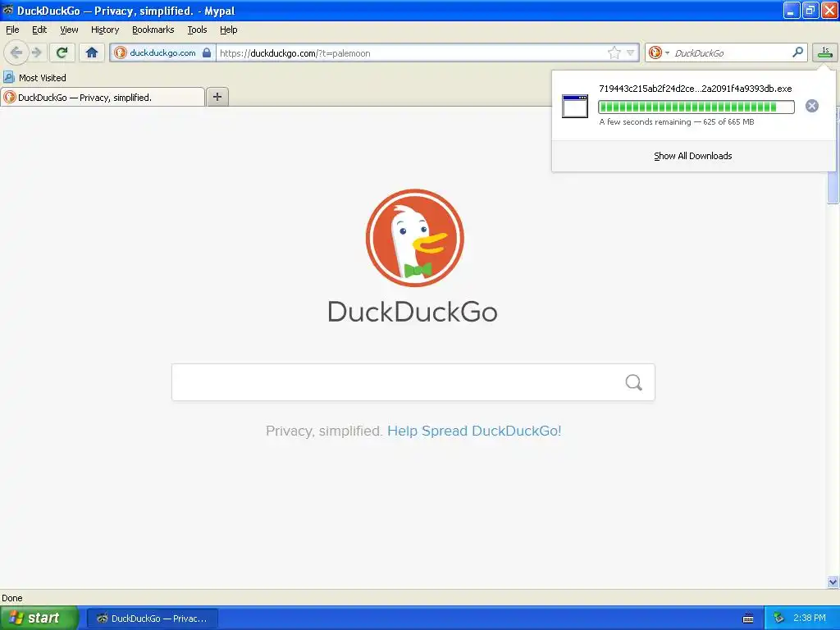Viewport: 840px width, 630px height.
Task: Click the download filename text ending in .exe
Action: coord(695,89)
